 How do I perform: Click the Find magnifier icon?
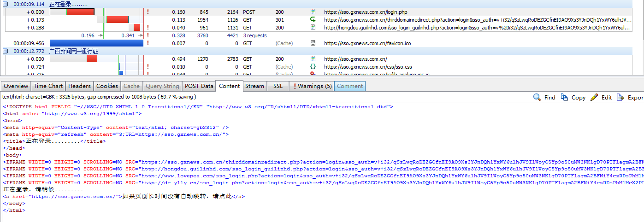pyautogui.click(x=537, y=97)
